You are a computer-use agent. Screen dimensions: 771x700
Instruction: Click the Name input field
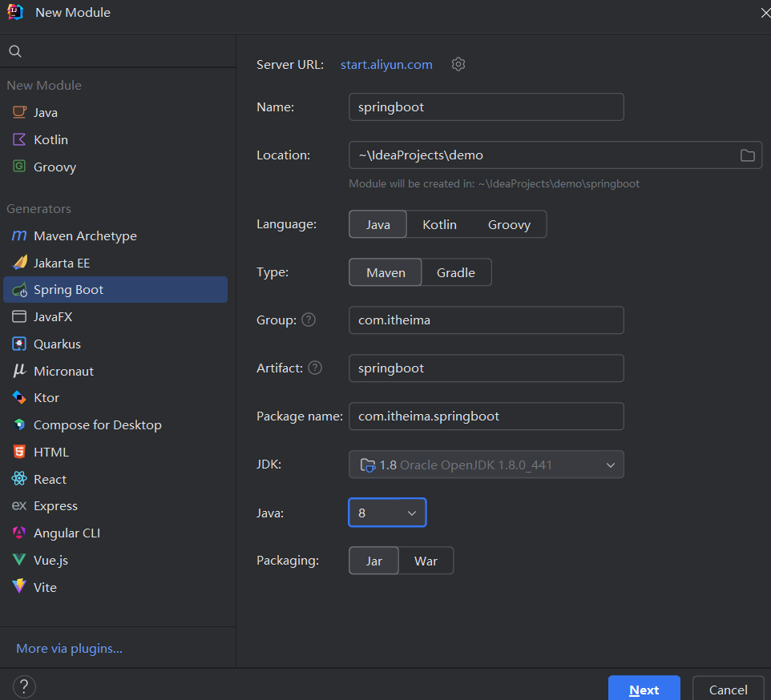click(x=486, y=107)
